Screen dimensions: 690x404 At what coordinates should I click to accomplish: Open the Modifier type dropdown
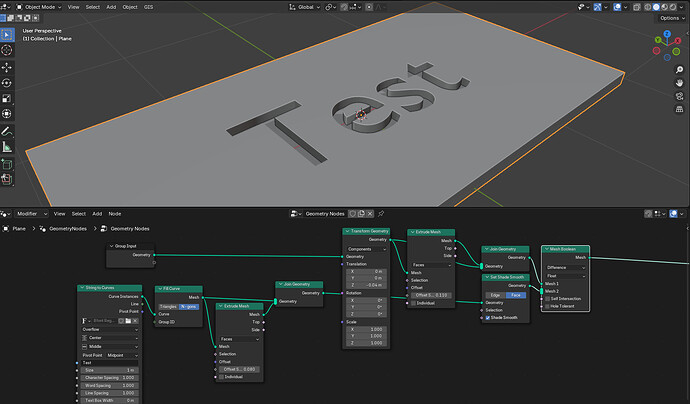coord(30,213)
